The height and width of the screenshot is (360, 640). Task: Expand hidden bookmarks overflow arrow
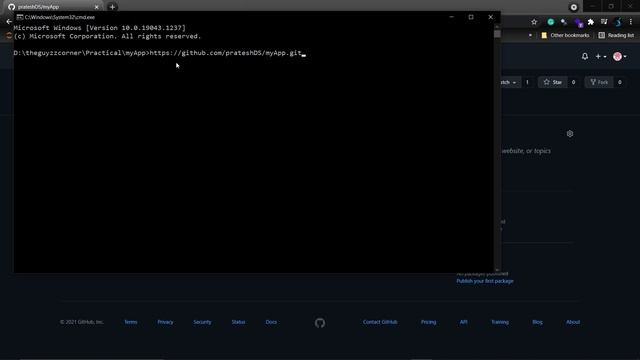click(x=530, y=36)
